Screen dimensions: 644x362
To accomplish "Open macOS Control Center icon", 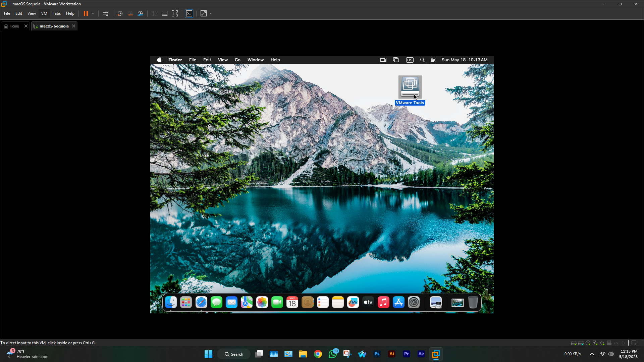I will [433, 60].
